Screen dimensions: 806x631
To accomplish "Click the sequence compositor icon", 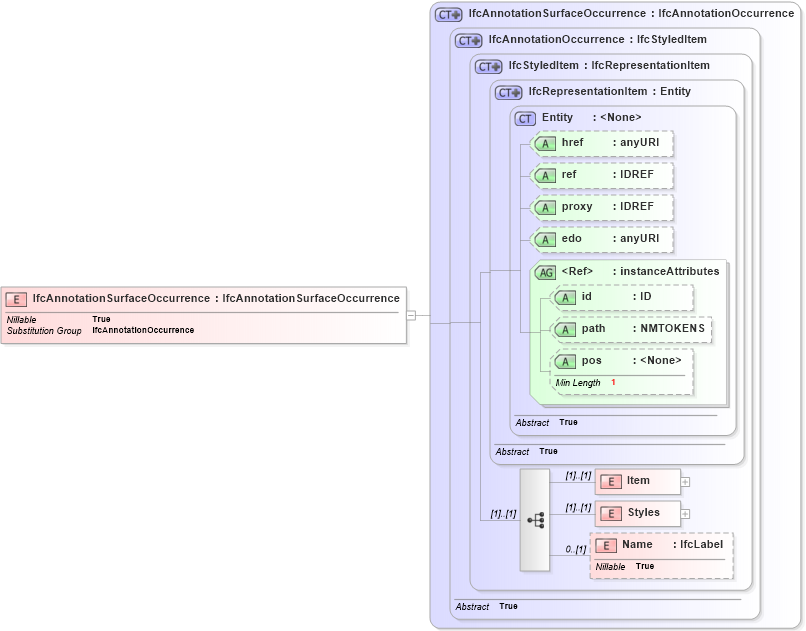I will (535, 519).
